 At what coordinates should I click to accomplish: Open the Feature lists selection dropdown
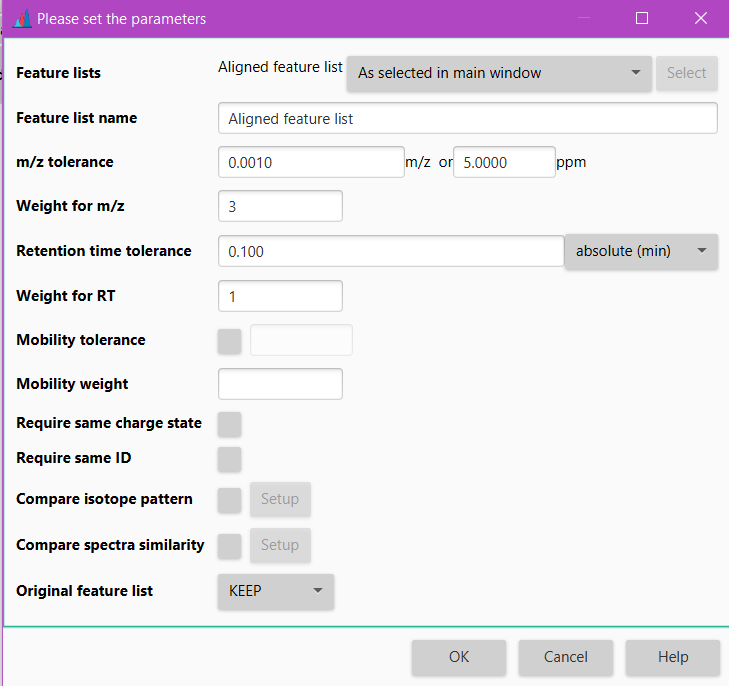499,73
